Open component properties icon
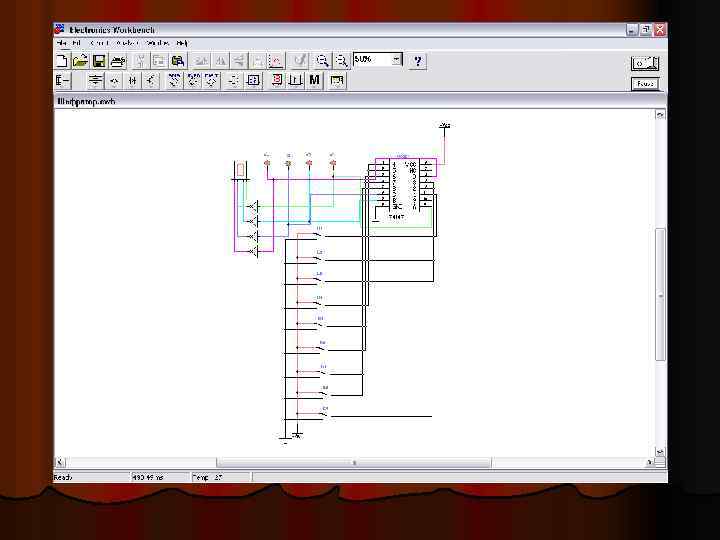The width and height of the screenshot is (720, 540). [x=299, y=61]
